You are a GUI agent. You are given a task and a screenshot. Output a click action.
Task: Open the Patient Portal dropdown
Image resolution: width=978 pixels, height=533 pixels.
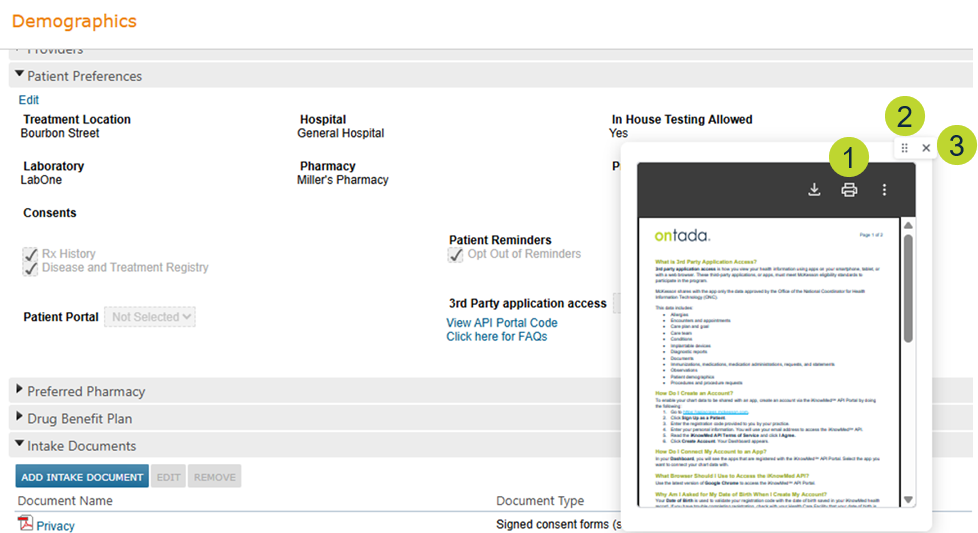150,317
